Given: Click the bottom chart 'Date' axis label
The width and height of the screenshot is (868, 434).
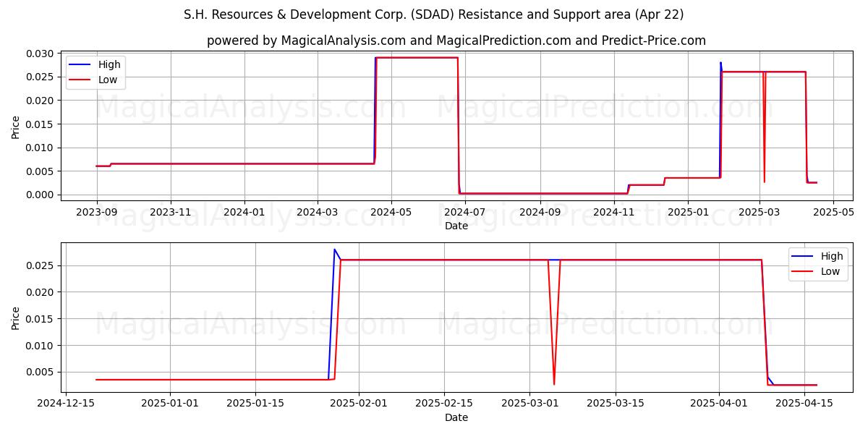Looking at the screenshot, I should [x=456, y=417].
